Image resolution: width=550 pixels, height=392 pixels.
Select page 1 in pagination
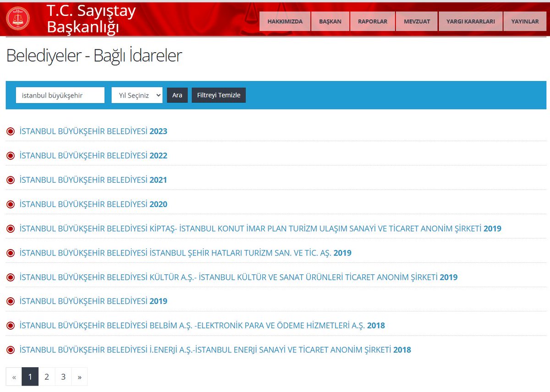click(30, 377)
